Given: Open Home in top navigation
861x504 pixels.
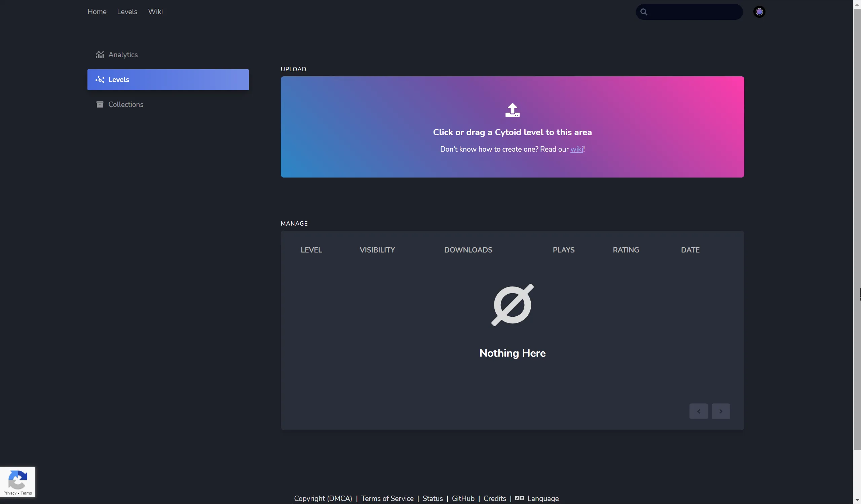Looking at the screenshot, I should tap(97, 12).
